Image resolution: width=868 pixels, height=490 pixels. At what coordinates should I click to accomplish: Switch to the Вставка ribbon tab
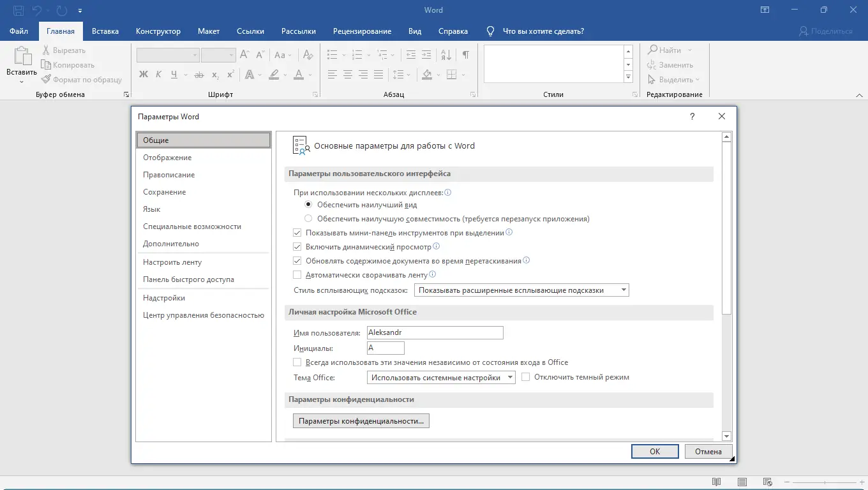105,31
